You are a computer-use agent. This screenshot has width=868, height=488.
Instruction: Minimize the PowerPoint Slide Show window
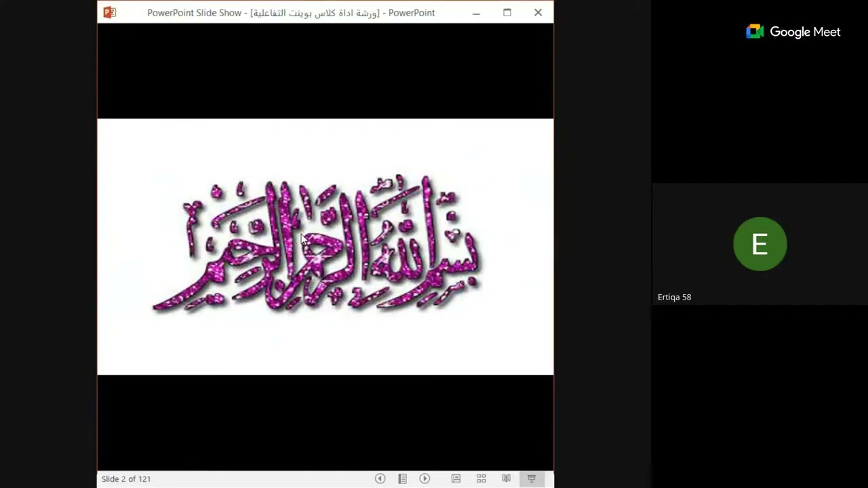[x=476, y=12]
